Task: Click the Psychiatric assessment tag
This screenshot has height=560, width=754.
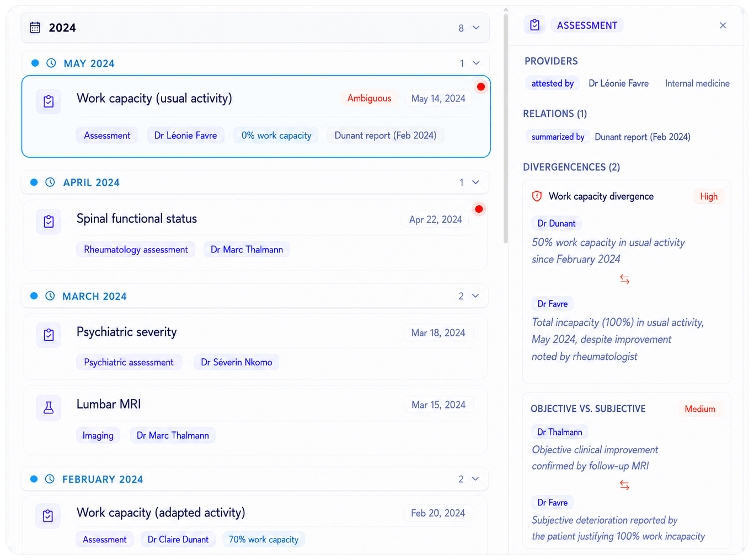Action: pyautogui.click(x=129, y=362)
